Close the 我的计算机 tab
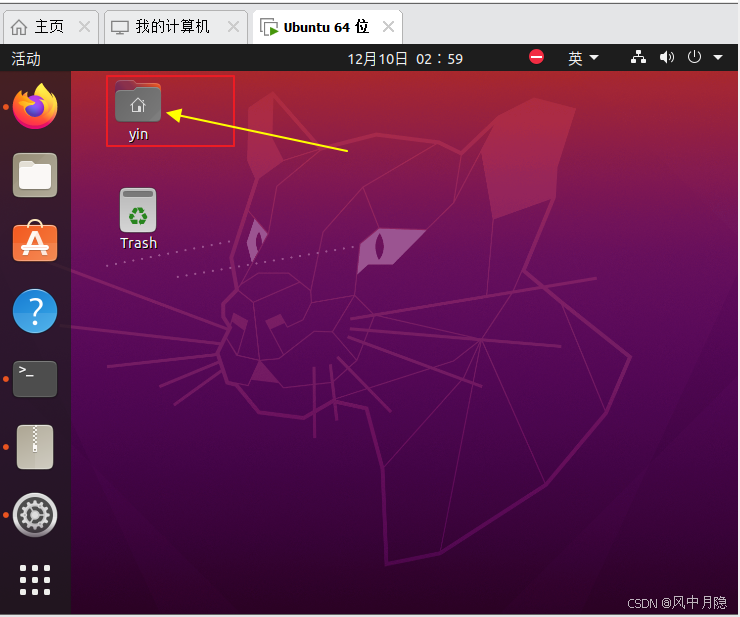 coord(233,26)
